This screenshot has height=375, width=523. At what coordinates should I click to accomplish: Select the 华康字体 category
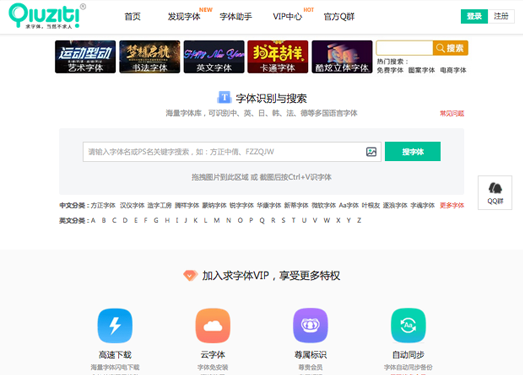pos(269,206)
